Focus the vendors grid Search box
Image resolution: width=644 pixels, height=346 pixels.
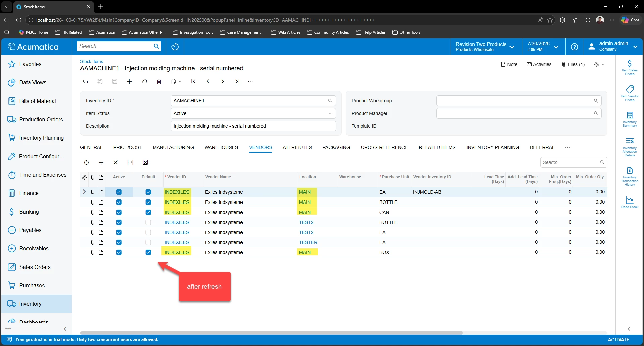(574, 162)
